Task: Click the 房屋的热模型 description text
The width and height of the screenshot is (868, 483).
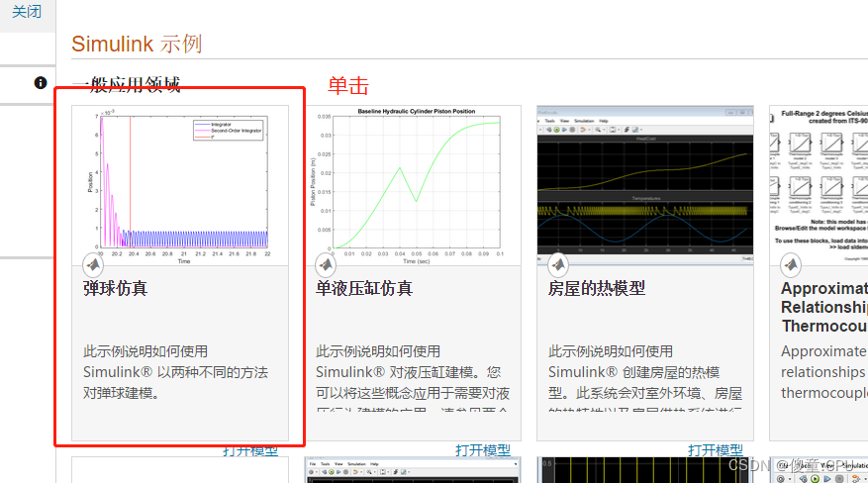Action: coord(645,377)
